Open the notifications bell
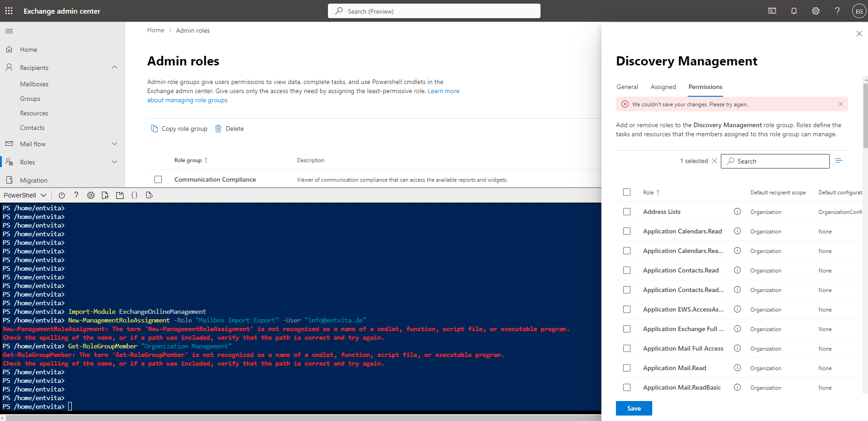The height and width of the screenshot is (421, 868). [x=794, y=10]
